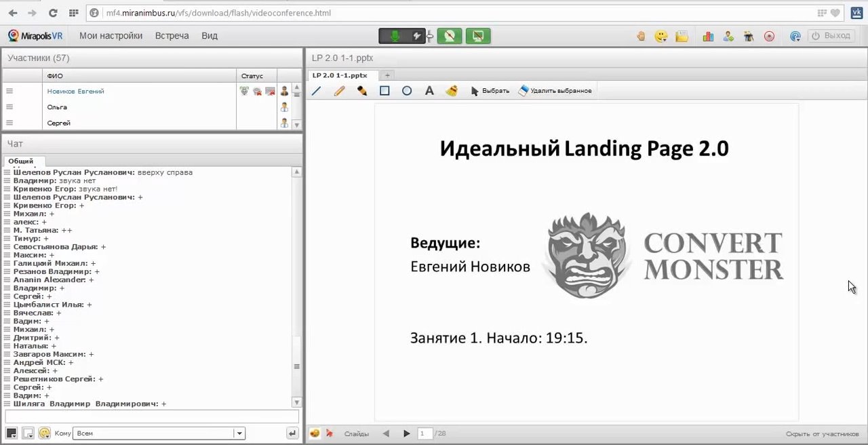Click the raise hand icon

[641, 36]
